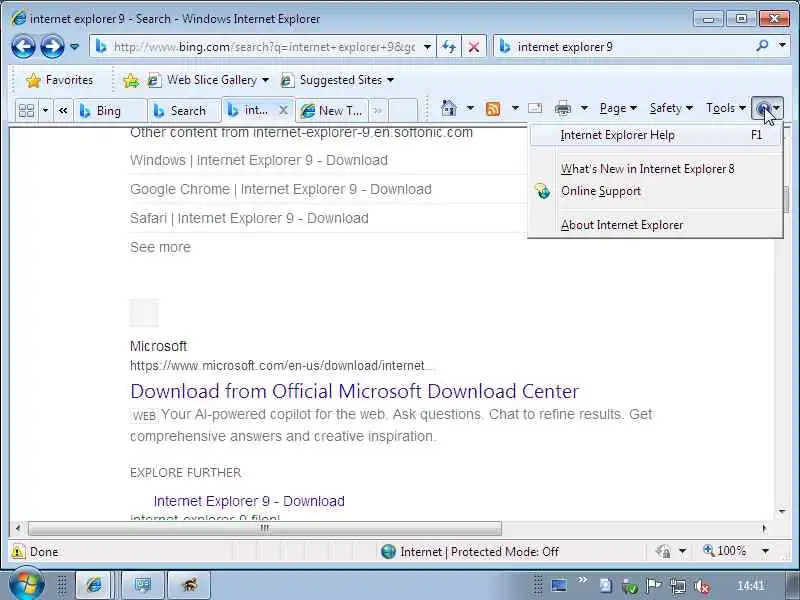The width and height of the screenshot is (800, 600).
Task: Click the 14:41 taskbar clock
Action: (750, 586)
